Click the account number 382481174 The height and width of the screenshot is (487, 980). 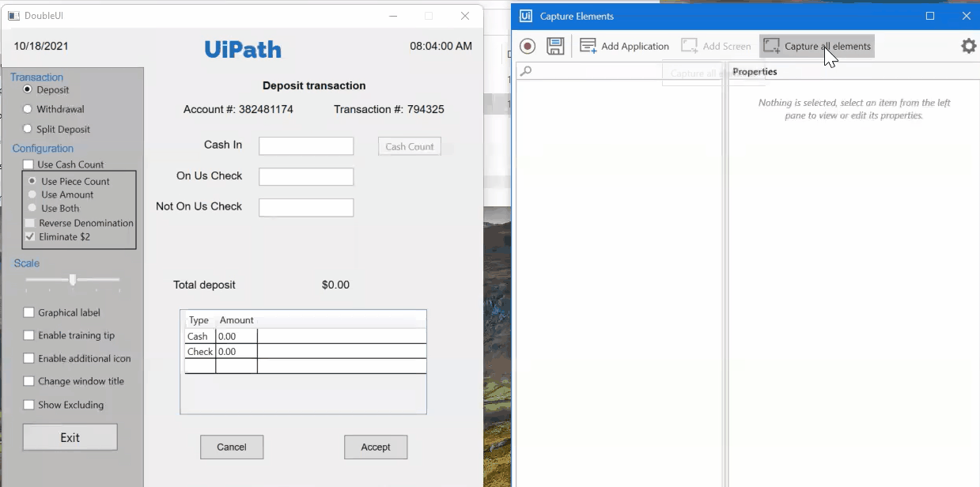266,109
